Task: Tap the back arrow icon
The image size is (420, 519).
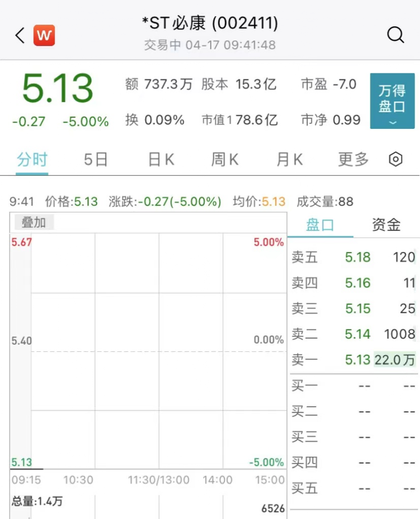Action: click(x=20, y=35)
